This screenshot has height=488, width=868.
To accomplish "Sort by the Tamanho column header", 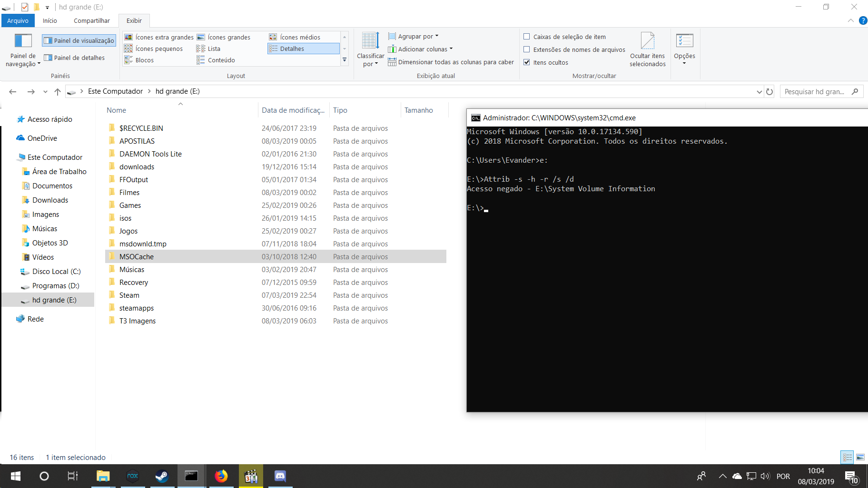I will pyautogui.click(x=424, y=110).
